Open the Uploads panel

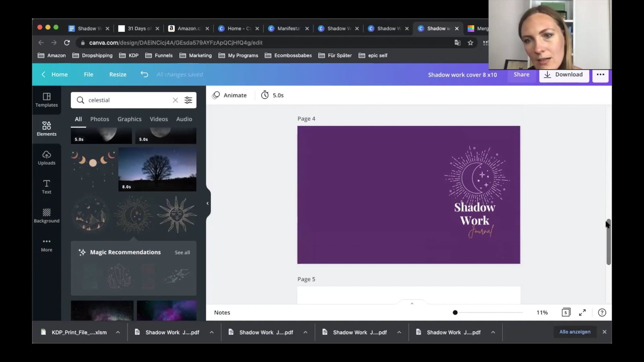(46, 158)
